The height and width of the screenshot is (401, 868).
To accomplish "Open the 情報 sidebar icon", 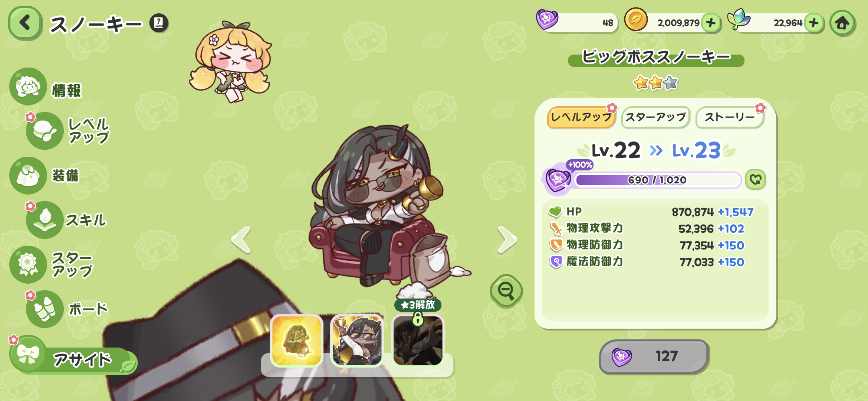I will point(28,87).
